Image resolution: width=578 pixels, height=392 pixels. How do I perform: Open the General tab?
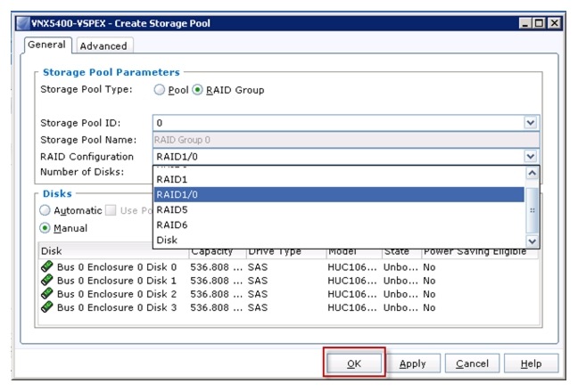tap(46, 45)
